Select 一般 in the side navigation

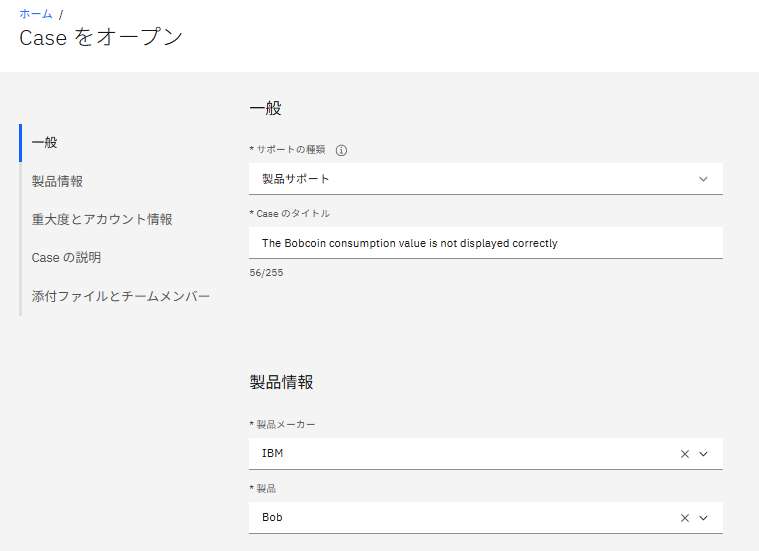point(45,143)
